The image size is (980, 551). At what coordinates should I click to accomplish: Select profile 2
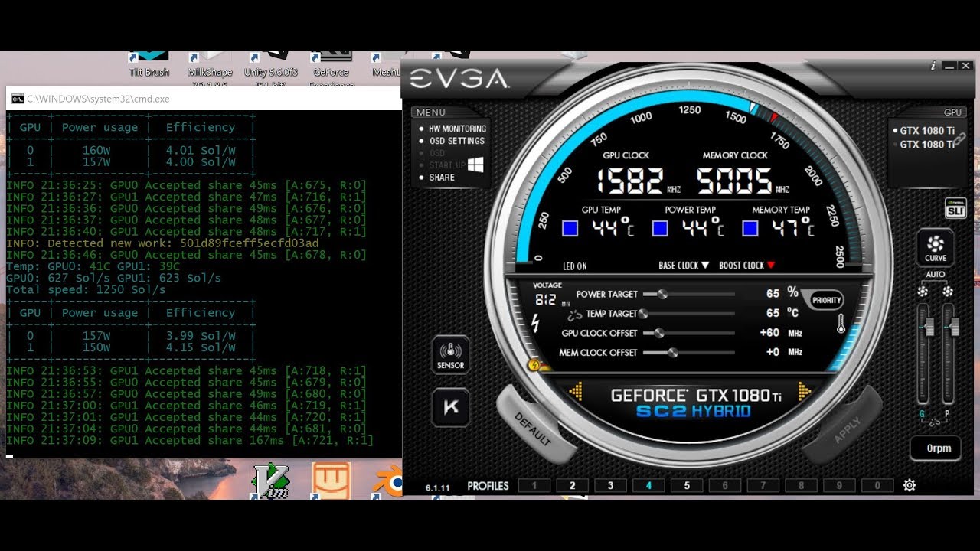point(572,485)
